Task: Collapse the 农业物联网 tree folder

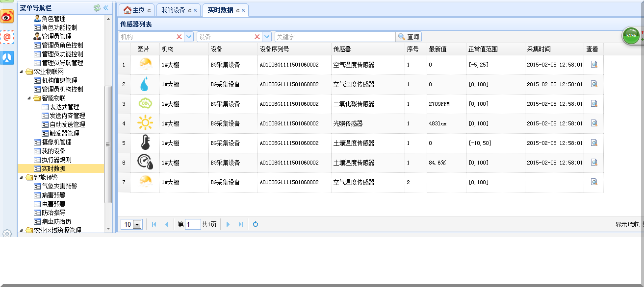Action: 21,72
